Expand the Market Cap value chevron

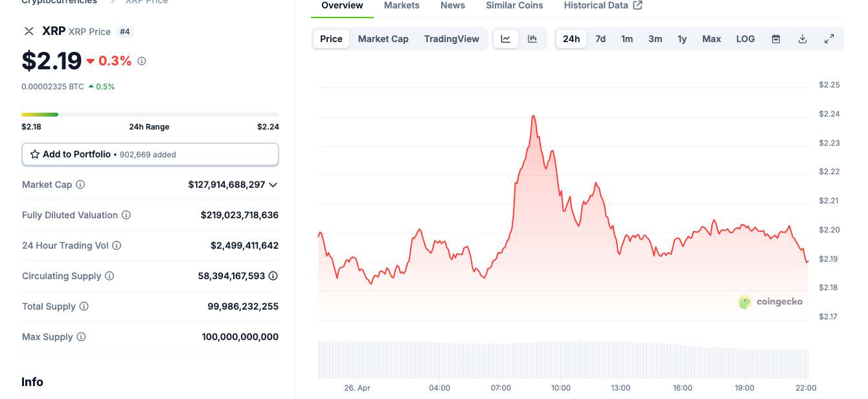[x=273, y=185]
